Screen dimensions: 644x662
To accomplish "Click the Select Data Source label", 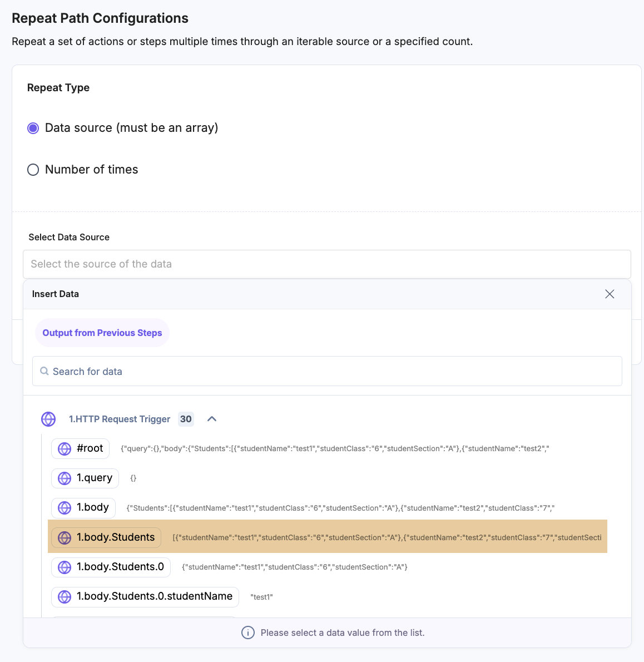I will tap(69, 238).
